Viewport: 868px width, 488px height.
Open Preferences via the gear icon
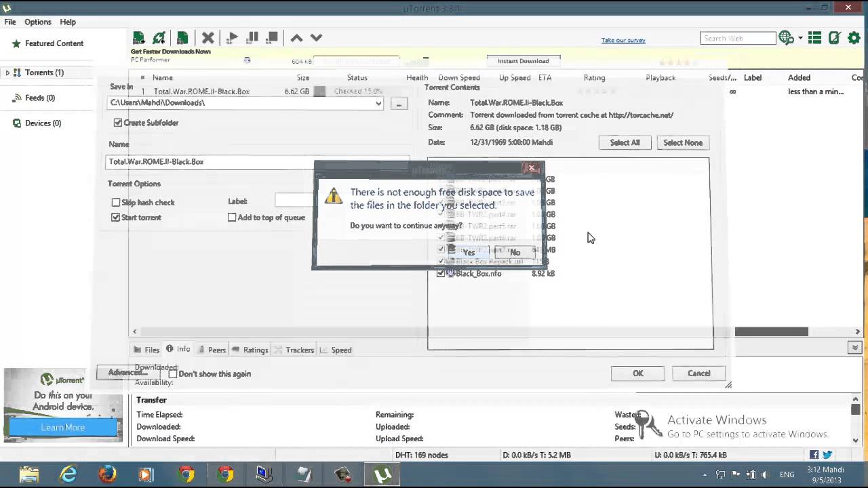point(854,38)
